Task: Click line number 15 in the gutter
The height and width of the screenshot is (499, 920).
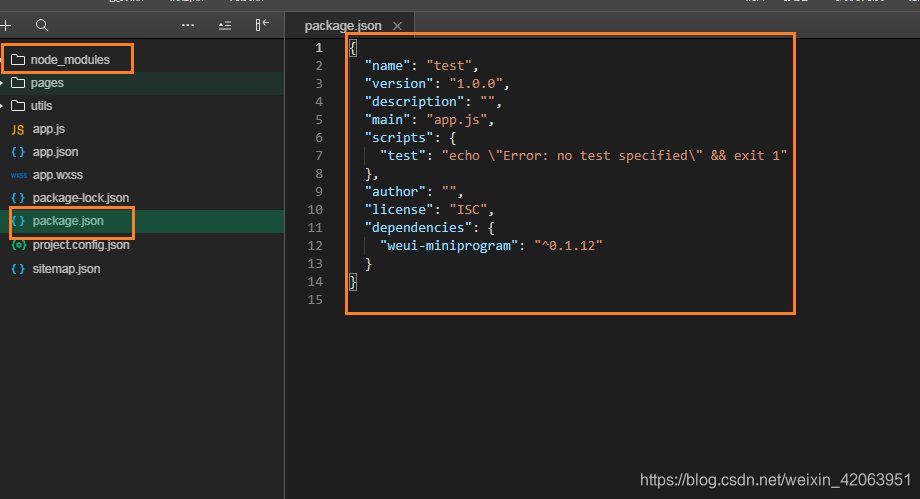Action: [x=315, y=299]
